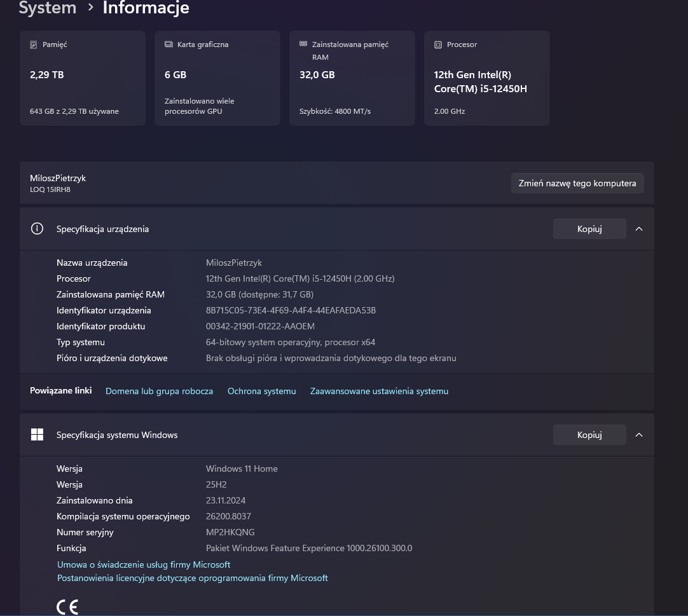Click the graphics card icon beside Karta graficzna
This screenshot has width=688, height=616.
(169, 44)
